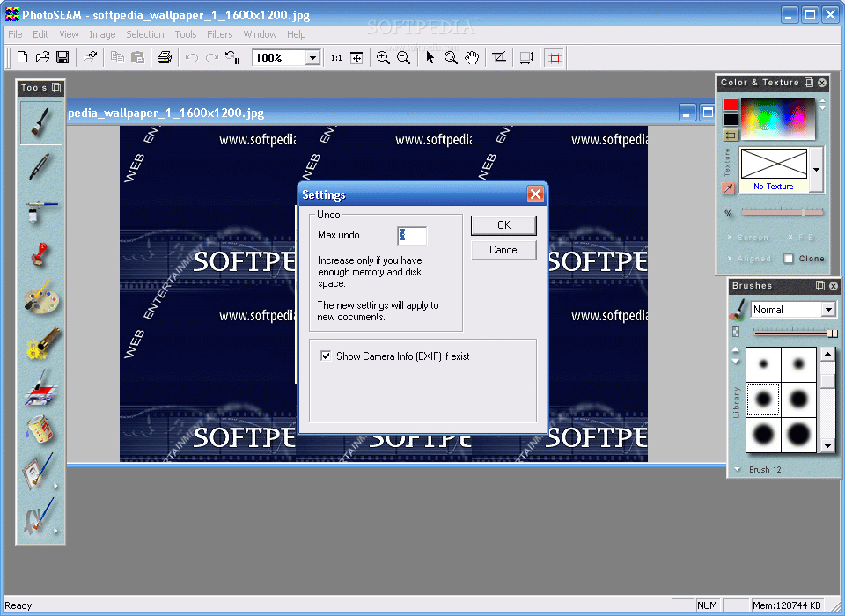Screen dimensions: 845x616
Task: Click the brush size slider
Action: point(796,333)
